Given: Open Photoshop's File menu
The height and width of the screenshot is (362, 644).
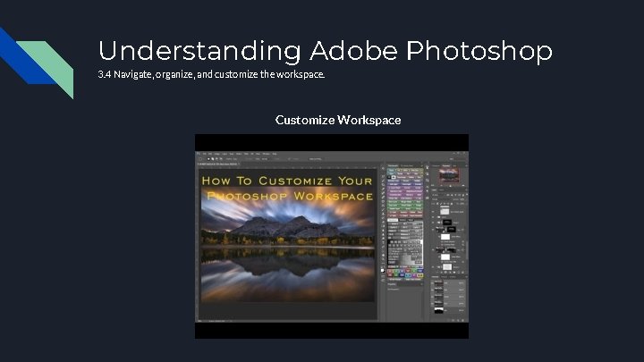Looking at the screenshot, I should click(205, 154).
